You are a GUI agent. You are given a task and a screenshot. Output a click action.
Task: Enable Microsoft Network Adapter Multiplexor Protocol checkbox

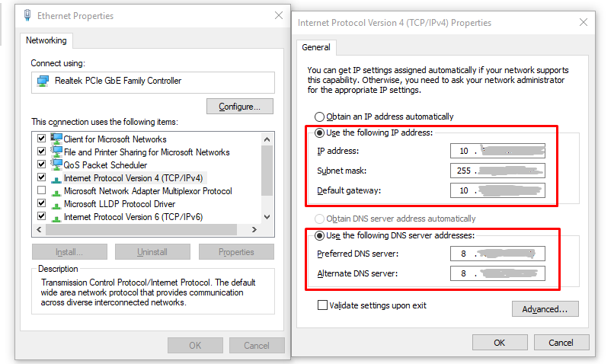point(41,191)
